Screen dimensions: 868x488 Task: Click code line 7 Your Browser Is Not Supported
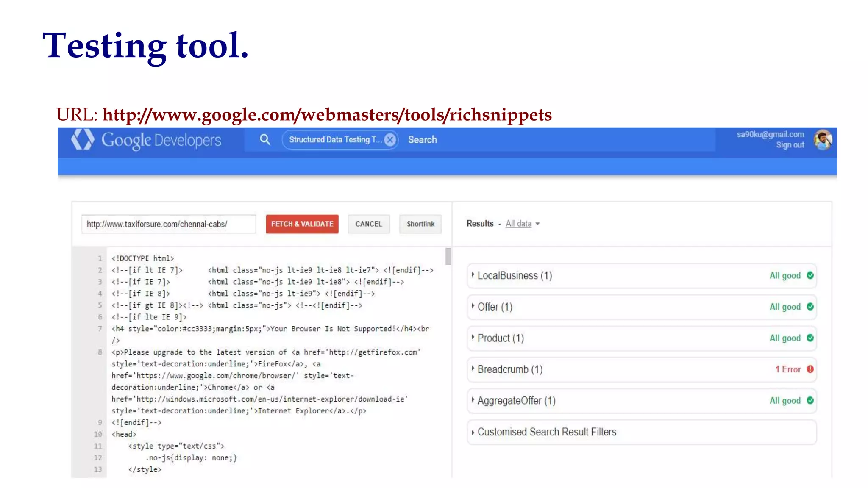[270, 329]
